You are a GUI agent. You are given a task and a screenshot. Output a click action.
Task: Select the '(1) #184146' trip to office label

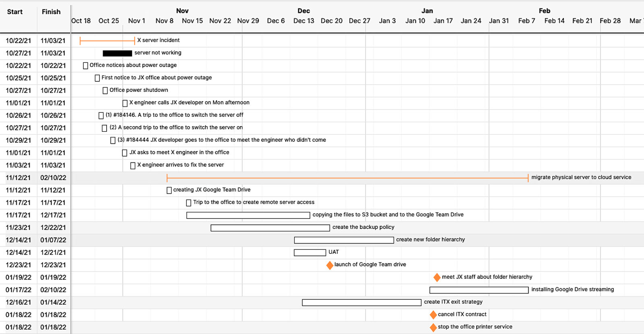click(174, 115)
